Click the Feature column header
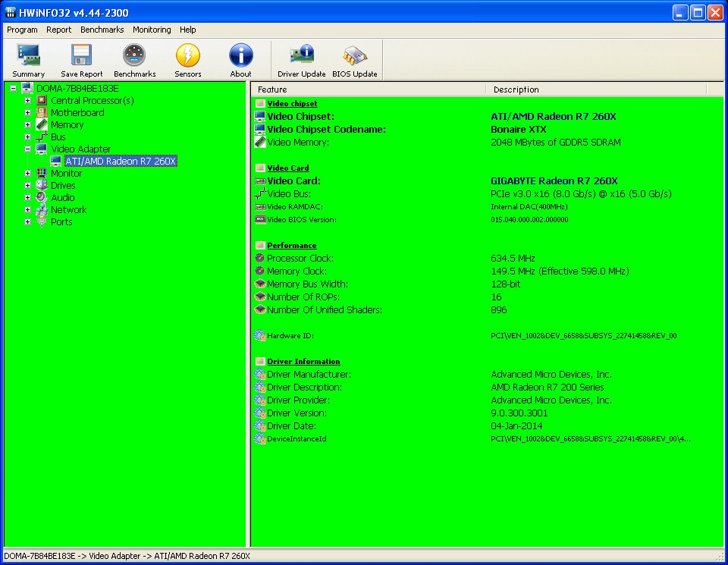Image resolution: width=728 pixels, height=565 pixels. tap(368, 89)
